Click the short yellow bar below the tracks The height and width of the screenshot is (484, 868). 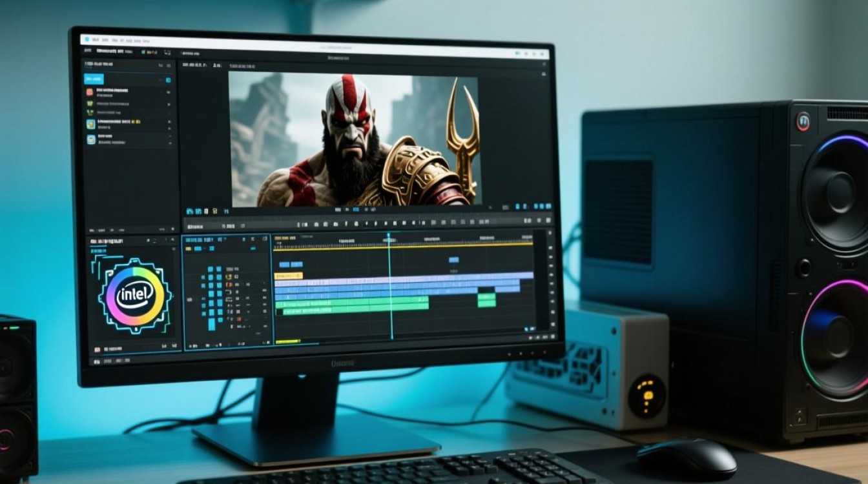pyautogui.click(x=287, y=341)
